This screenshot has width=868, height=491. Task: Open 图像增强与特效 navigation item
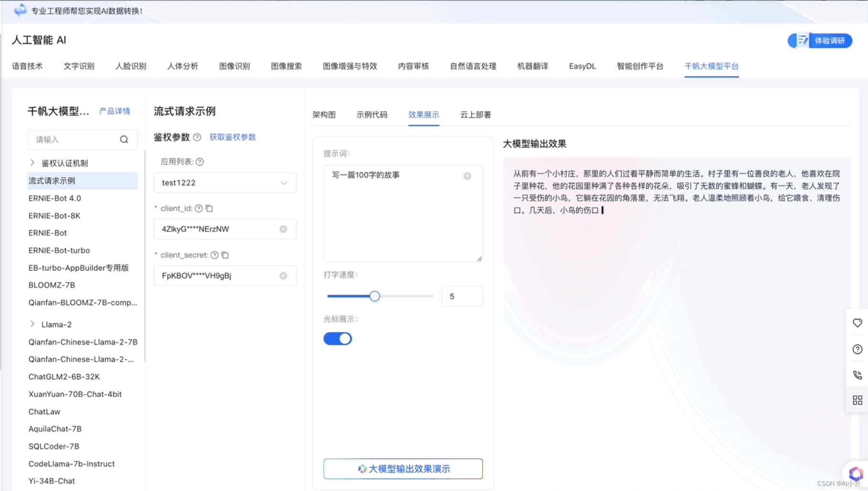pos(350,66)
